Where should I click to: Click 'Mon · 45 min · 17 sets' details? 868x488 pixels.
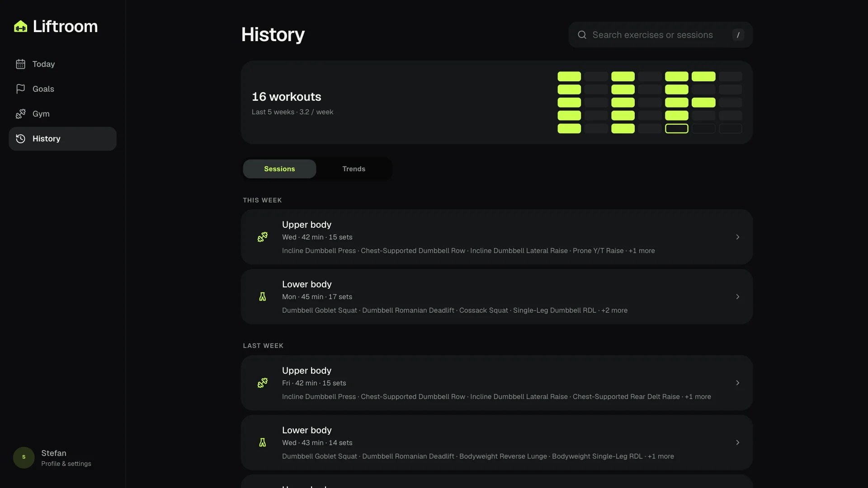(x=317, y=297)
